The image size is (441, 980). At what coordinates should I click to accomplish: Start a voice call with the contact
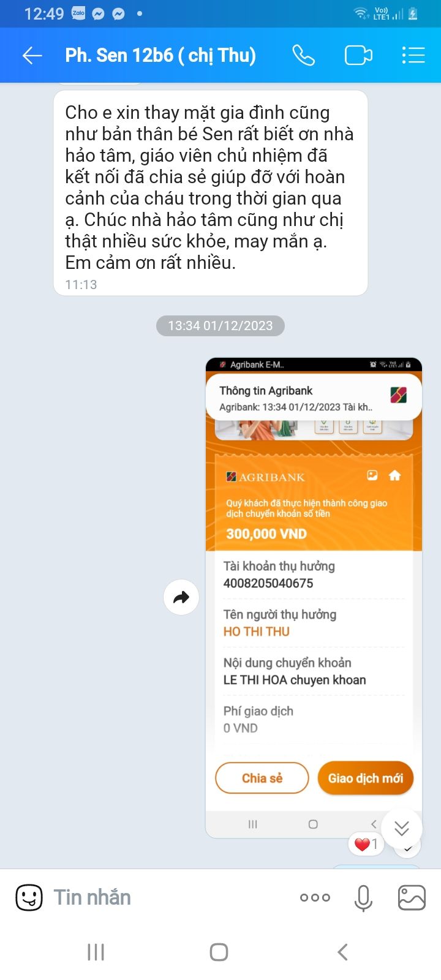tap(303, 56)
